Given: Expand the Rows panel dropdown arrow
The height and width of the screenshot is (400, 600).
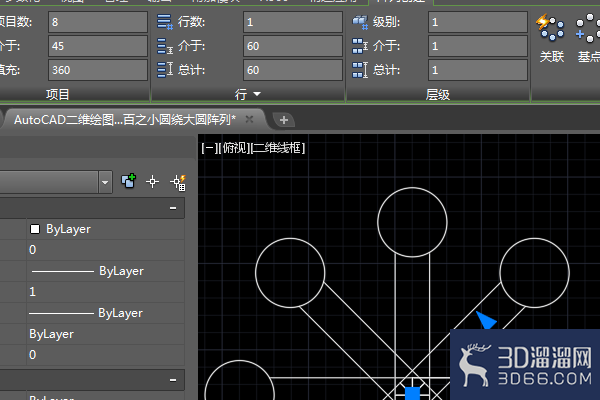Looking at the screenshot, I should coord(257,94).
